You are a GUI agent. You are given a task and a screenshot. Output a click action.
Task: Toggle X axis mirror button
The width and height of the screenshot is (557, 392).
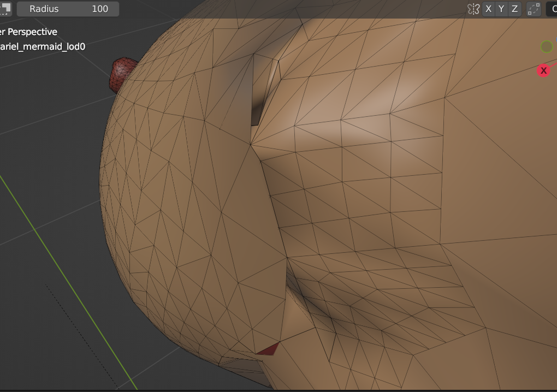488,9
